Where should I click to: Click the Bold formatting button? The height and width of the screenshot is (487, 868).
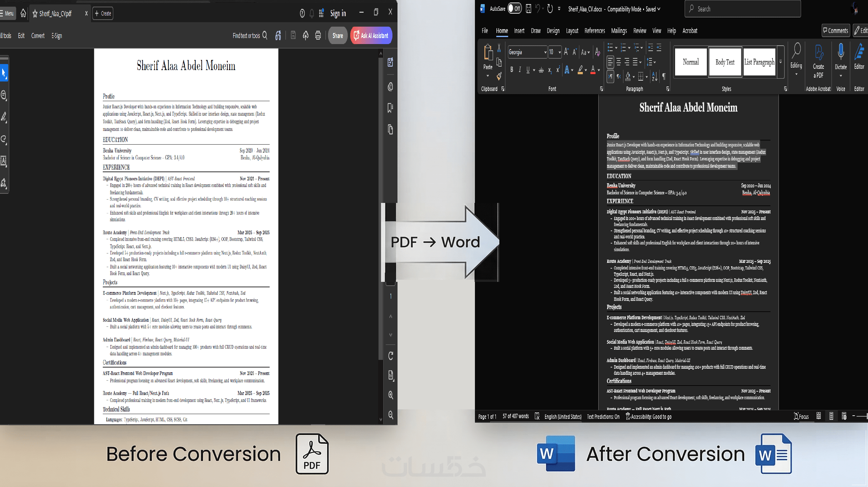coord(511,70)
